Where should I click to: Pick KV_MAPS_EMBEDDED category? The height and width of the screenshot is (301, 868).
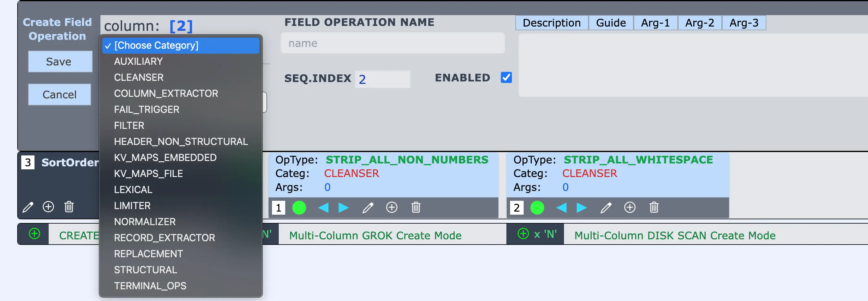(x=181, y=158)
